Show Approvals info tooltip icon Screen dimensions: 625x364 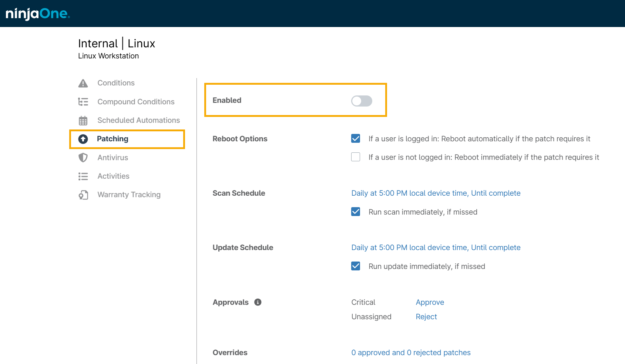click(258, 302)
